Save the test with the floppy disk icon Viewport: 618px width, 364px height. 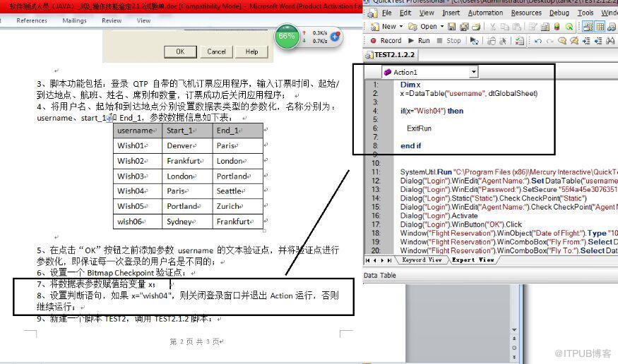tap(452, 26)
